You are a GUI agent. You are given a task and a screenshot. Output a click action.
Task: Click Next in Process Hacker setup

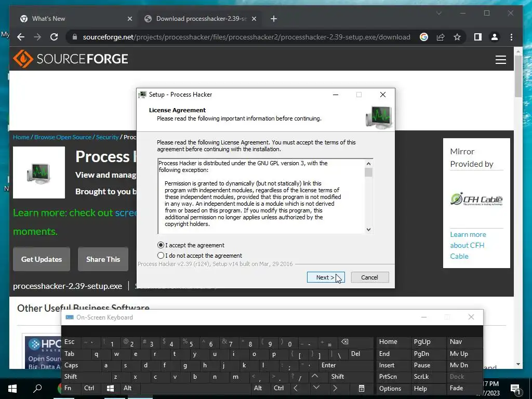pos(326,277)
